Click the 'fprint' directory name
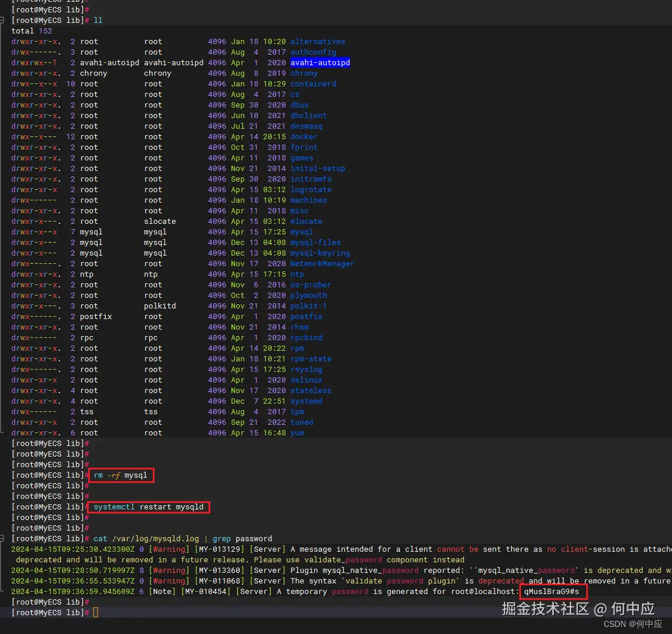 click(x=304, y=147)
